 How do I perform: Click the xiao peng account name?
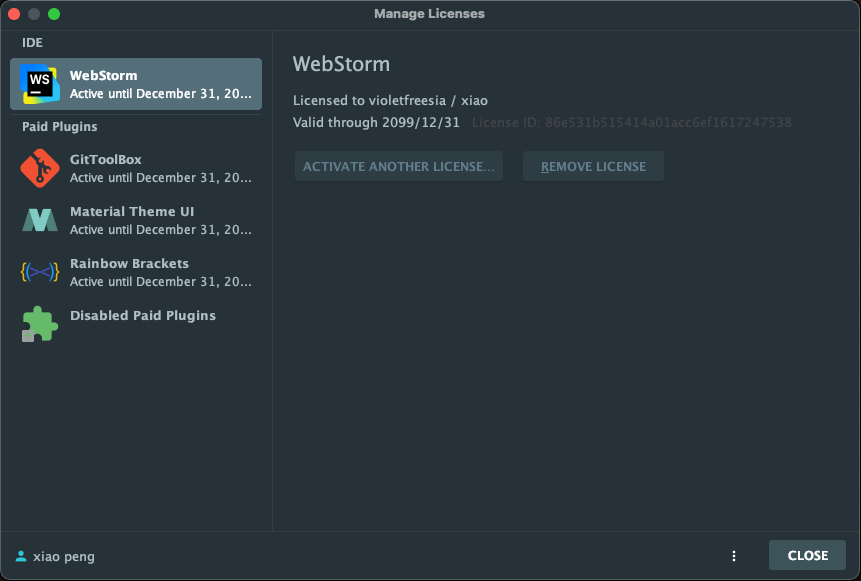click(x=64, y=556)
